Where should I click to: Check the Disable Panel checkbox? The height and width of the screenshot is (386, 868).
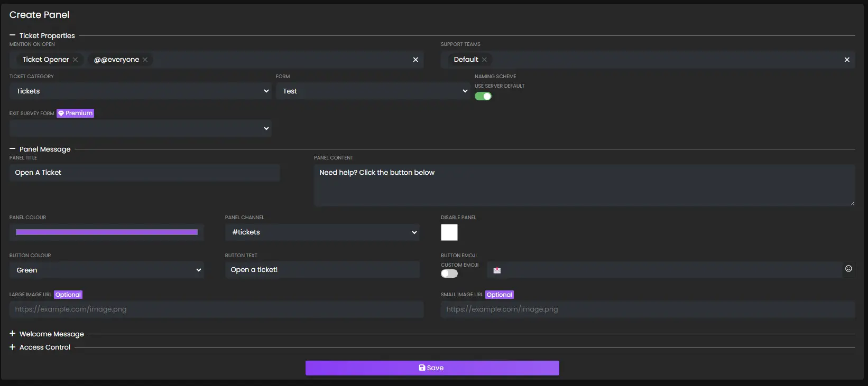click(449, 232)
